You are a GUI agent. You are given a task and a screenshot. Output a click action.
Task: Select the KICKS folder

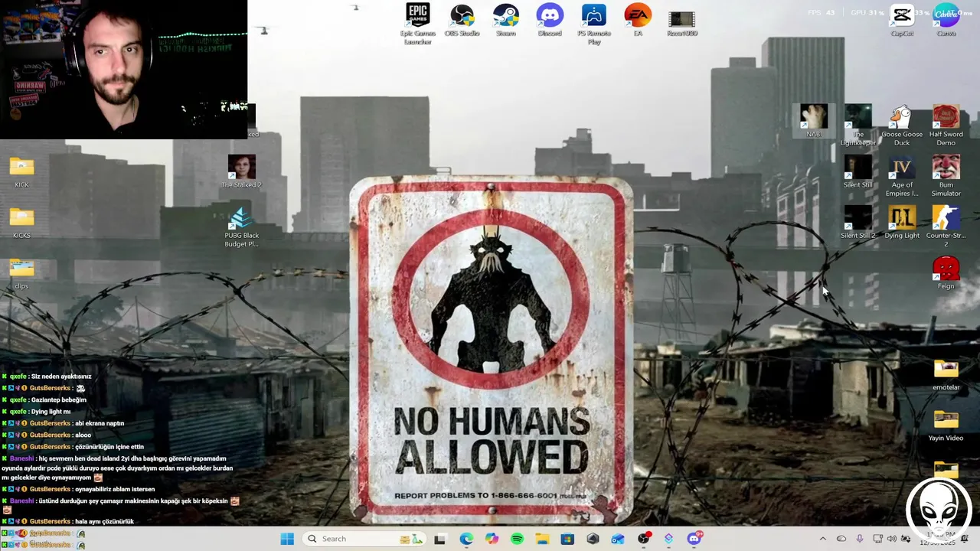tap(21, 223)
